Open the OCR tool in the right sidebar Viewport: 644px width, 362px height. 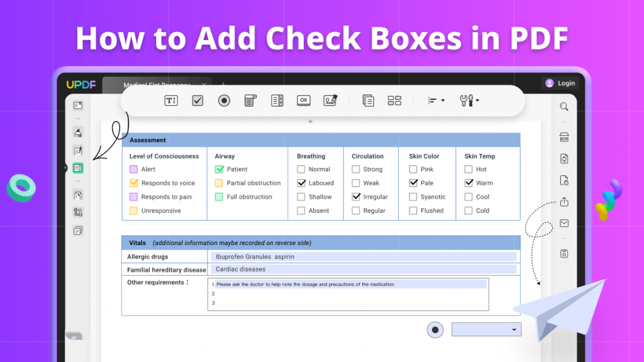tap(564, 136)
